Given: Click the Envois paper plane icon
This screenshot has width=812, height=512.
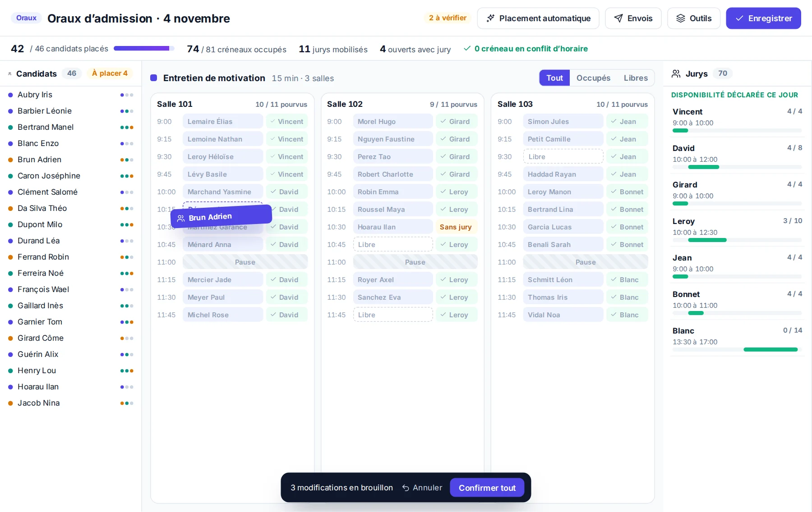Looking at the screenshot, I should pos(618,18).
